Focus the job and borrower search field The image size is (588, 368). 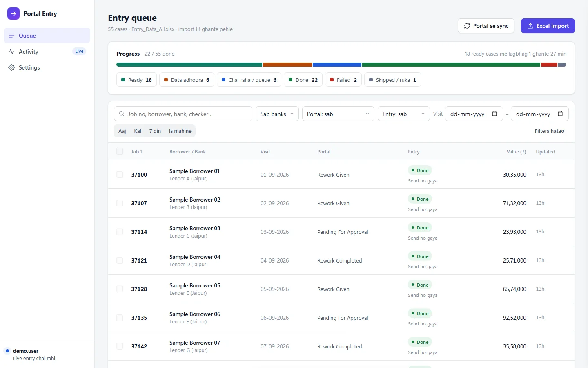183,114
